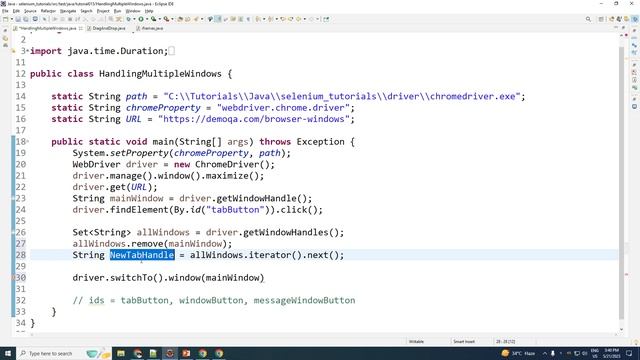Expand the collapsed import block at line 3

click(x=28, y=51)
